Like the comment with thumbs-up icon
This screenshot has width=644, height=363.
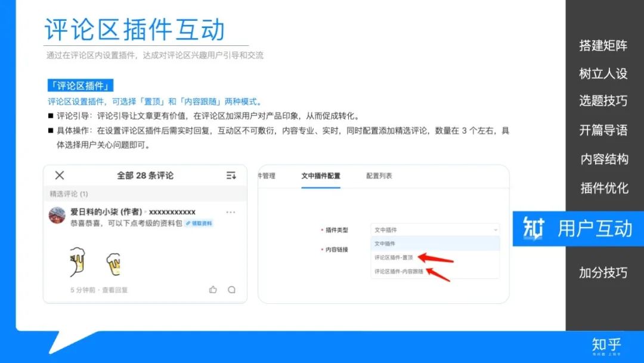tap(213, 290)
